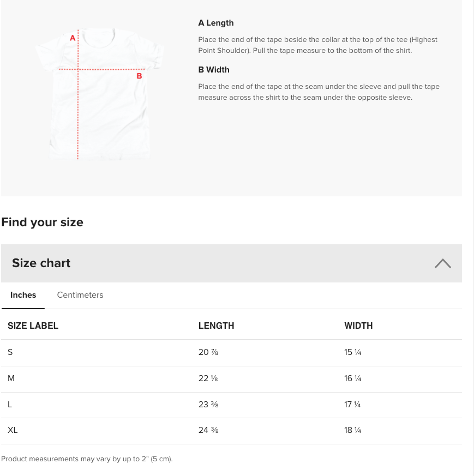Click the B Width heading
474x476 pixels.
tap(214, 70)
